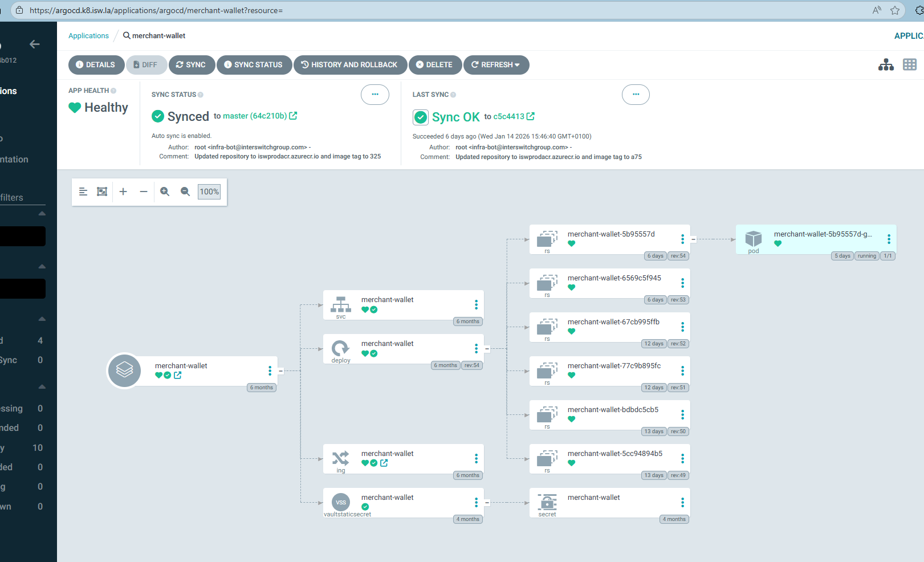
Task: Open the HISTORY AND ROLLBACK panel
Action: [x=349, y=65]
